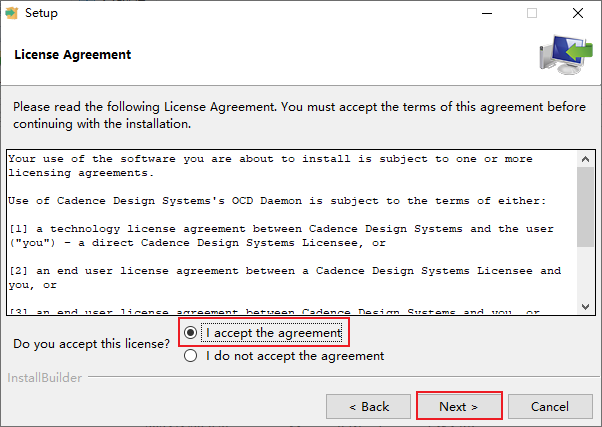Minimize the Setup window
The image size is (602, 427).
487,13
